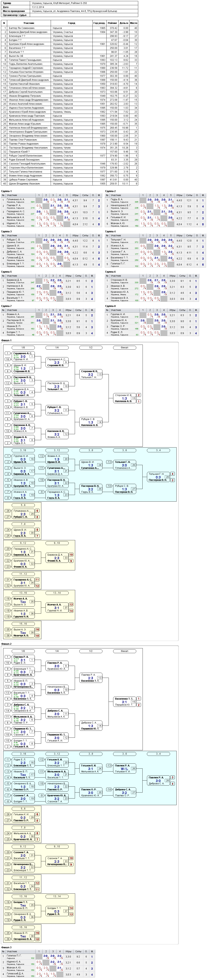Click the Место column header
Screen dimensions: 208x980
[x=134, y=23]
